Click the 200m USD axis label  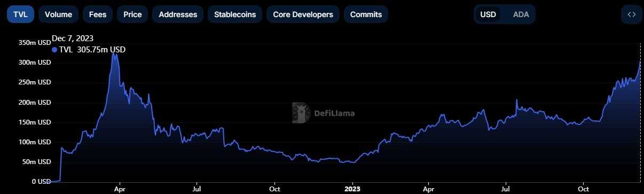click(34, 102)
